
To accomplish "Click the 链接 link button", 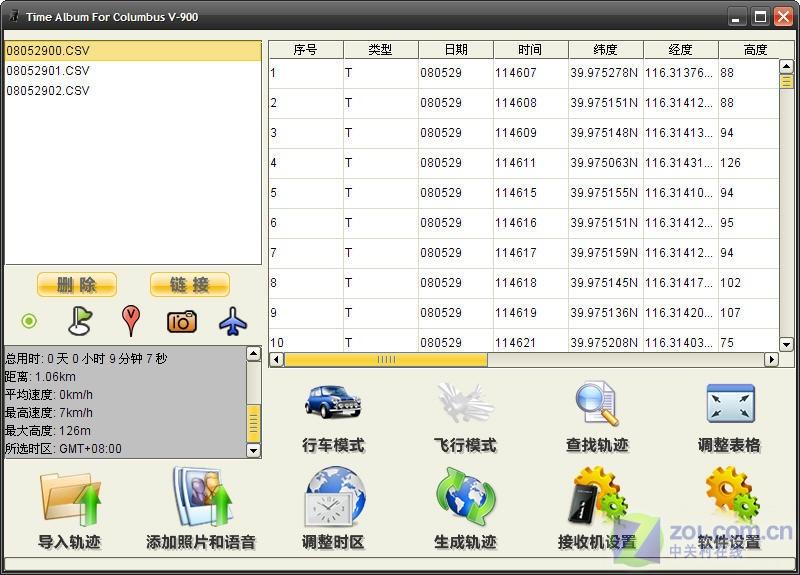I will coord(190,285).
